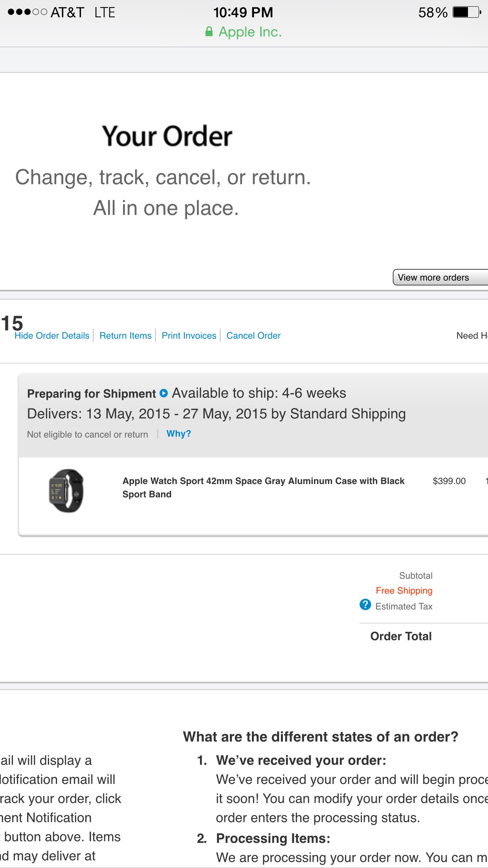
Task: Tap the $399.00 item price
Action: click(x=449, y=481)
